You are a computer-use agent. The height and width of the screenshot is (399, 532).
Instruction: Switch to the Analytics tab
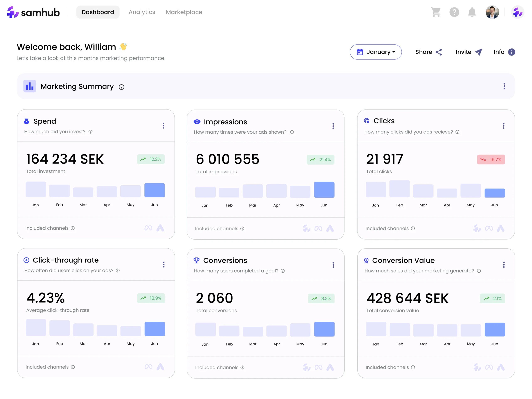(x=142, y=12)
